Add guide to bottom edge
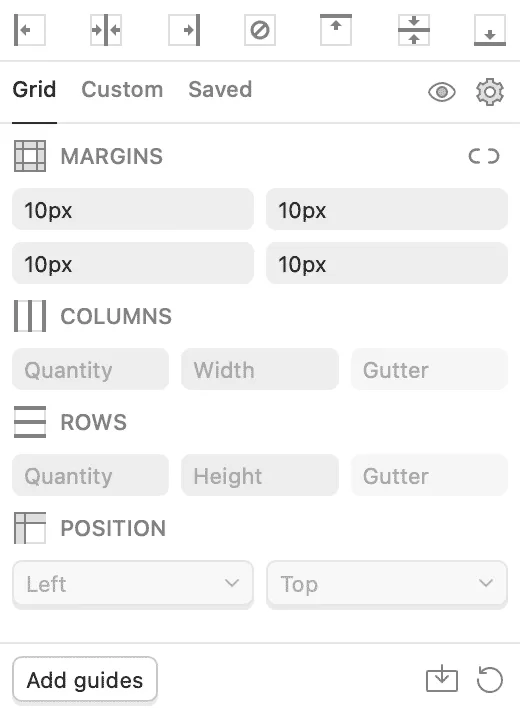 click(490, 30)
